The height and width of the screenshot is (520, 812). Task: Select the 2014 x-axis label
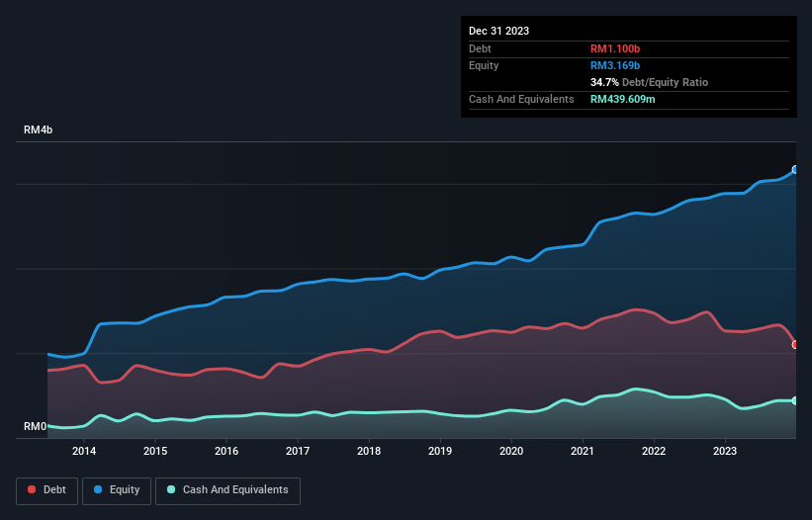[x=84, y=451]
